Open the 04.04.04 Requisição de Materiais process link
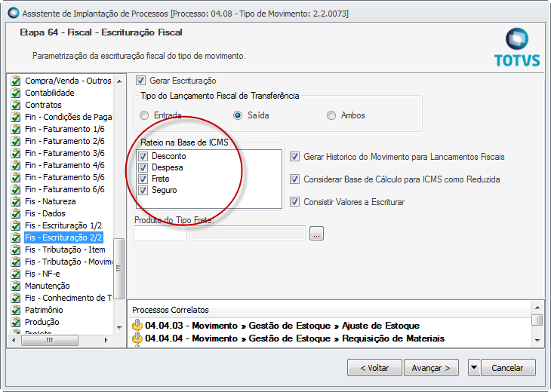The image size is (551, 392). coord(295,338)
